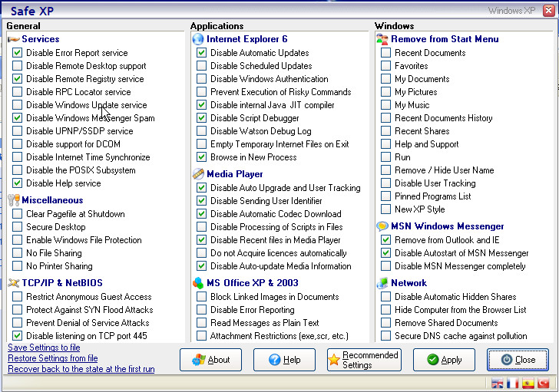Check the Run removal checkbox
The width and height of the screenshot is (559, 392).
pos(385,157)
